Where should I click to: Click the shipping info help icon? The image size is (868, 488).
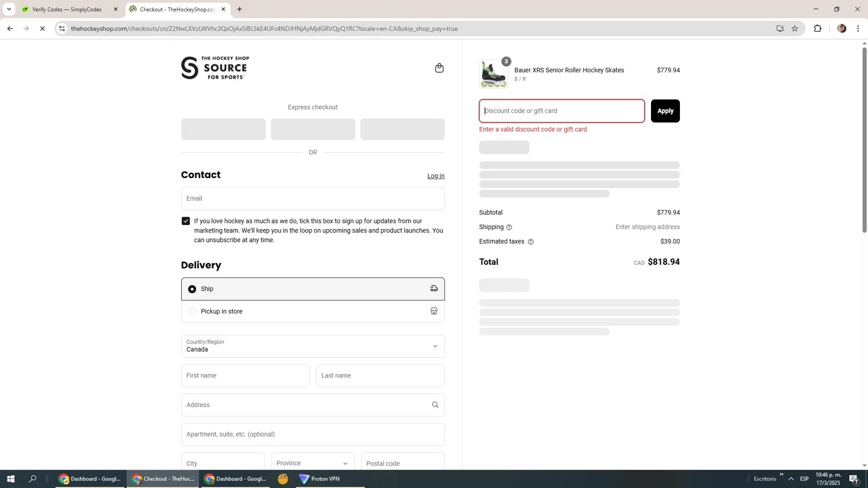(509, 227)
